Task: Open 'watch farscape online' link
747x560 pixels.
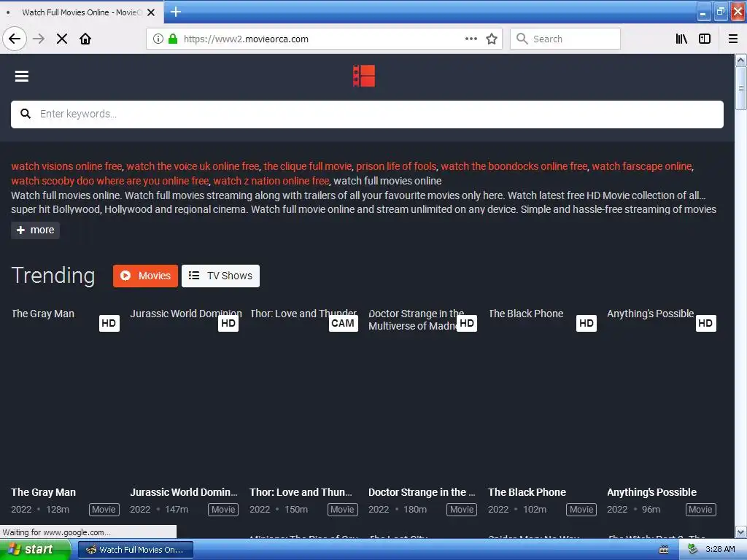Action: coord(642,166)
